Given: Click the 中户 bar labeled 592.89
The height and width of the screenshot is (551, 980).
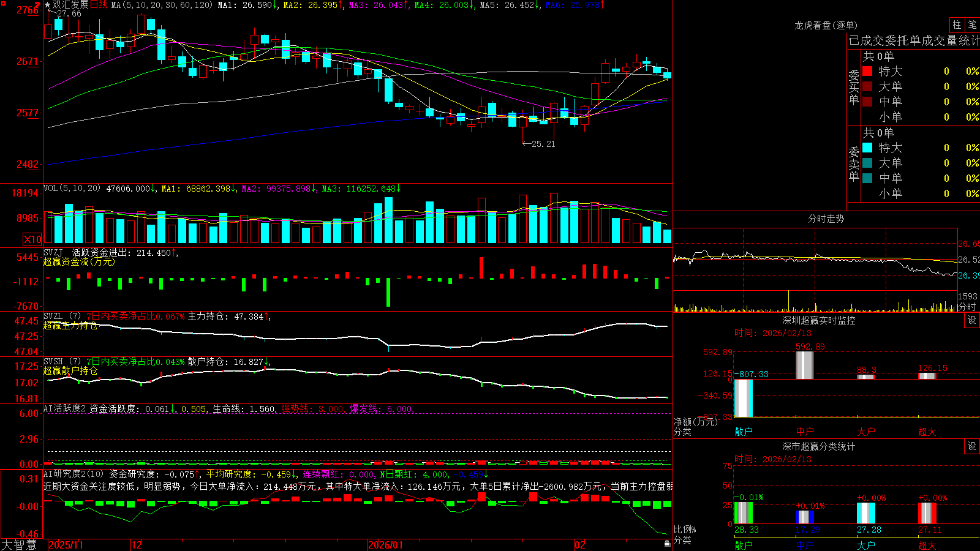Looking at the screenshot, I should coord(805,365).
